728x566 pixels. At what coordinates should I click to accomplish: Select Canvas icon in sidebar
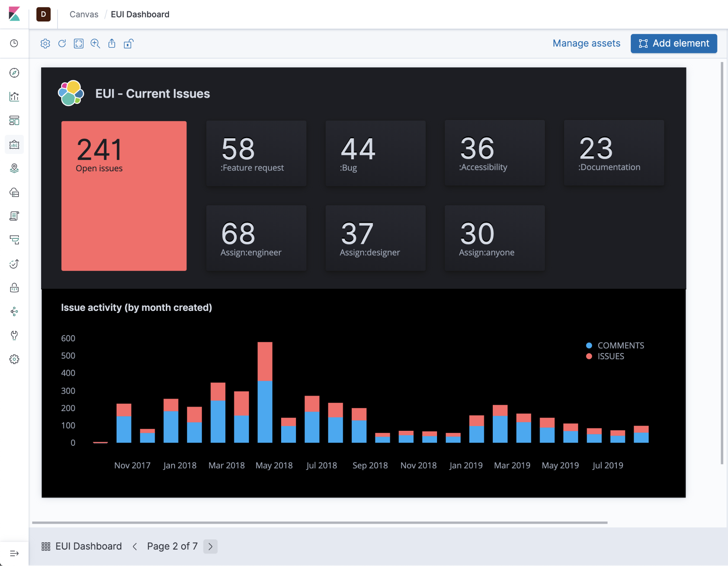(14, 145)
